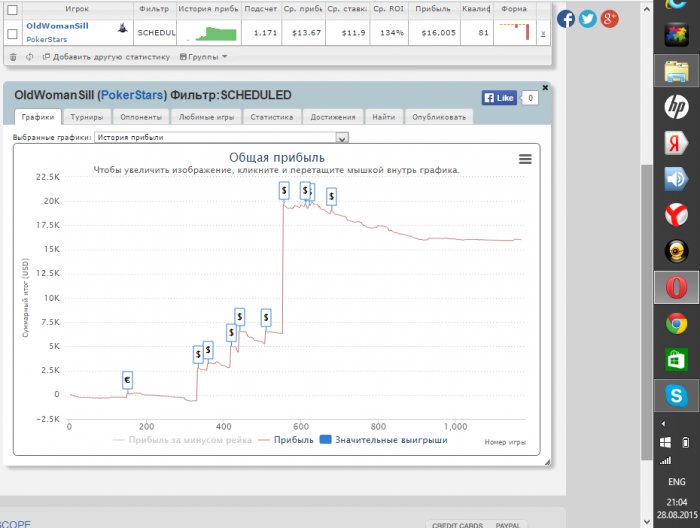The image size is (700, 528).
Task: Open Yandex 'Я' app in taskbar
Action: 676,143
